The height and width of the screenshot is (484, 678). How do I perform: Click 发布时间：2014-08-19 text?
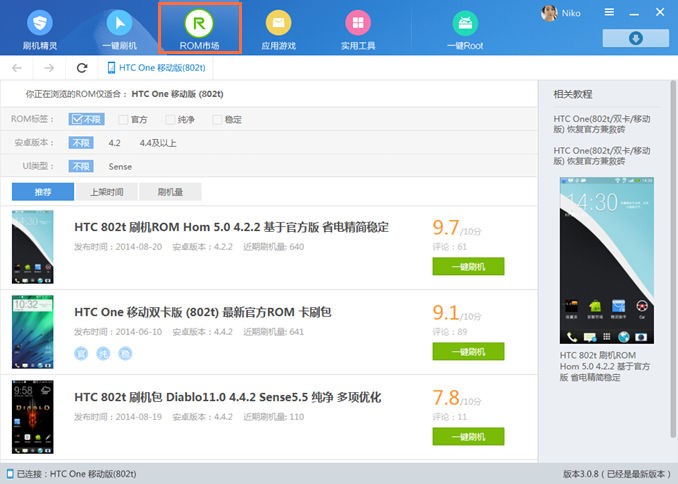coord(118,417)
